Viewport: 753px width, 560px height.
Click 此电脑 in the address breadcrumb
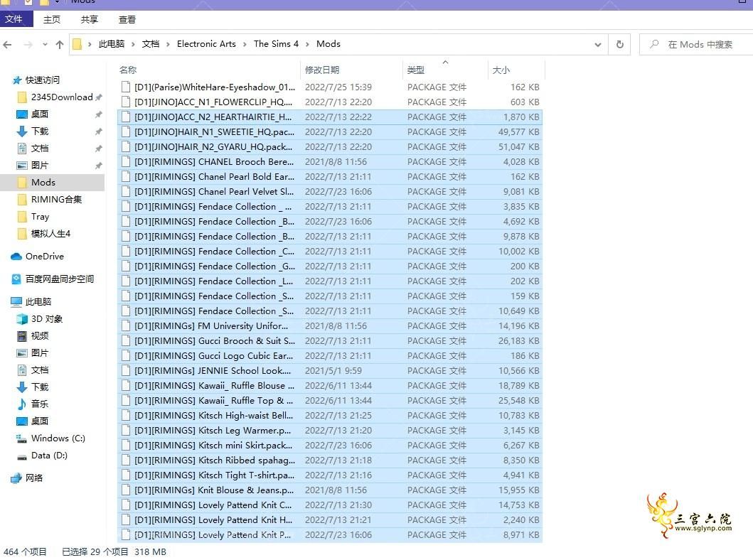(112, 44)
